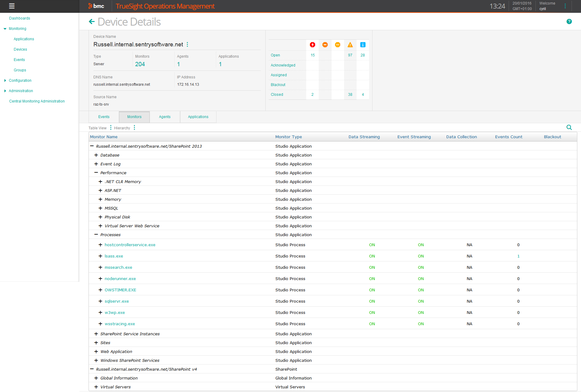Collapse the SharePoint 2013 root node
Viewport: 581px width, 392px height.
[92, 146]
